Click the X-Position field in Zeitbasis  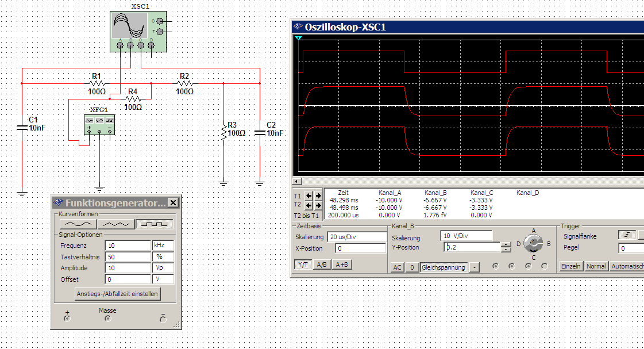(x=361, y=248)
